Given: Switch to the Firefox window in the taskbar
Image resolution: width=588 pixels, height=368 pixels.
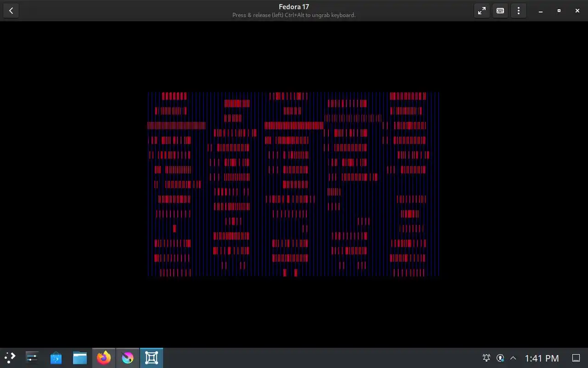Looking at the screenshot, I should (x=104, y=358).
